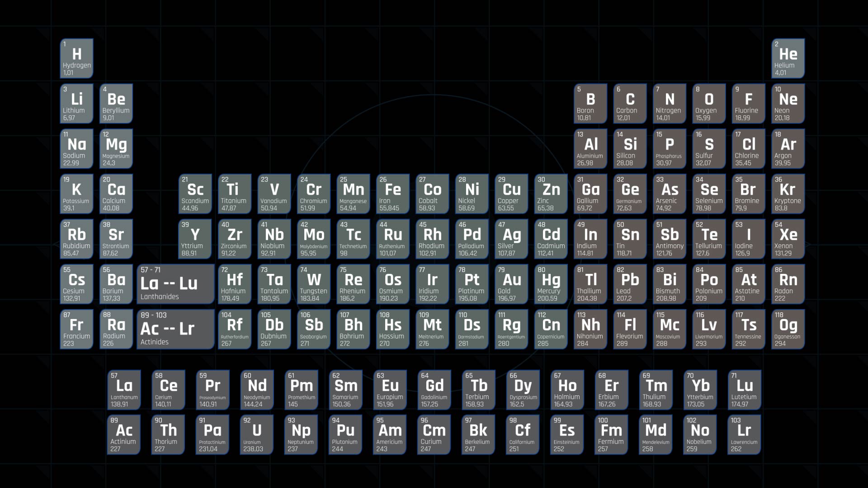
Task: Choose the Lutetium tile
Action: 745,390
